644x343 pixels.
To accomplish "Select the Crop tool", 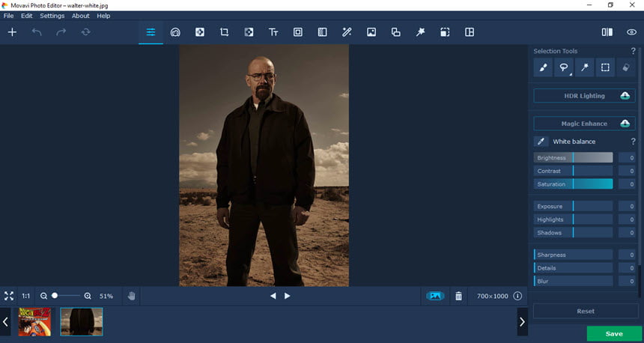I will pyautogui.click(x=224, y=32).
